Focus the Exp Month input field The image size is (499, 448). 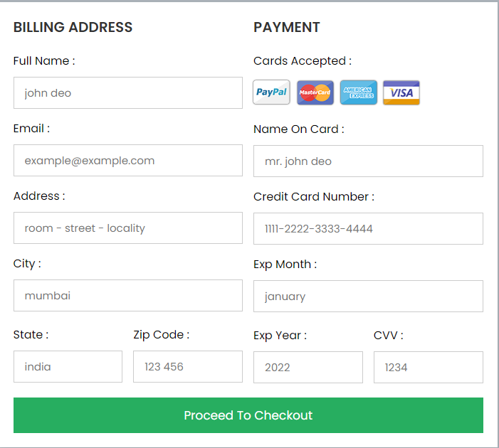(368, 296)
